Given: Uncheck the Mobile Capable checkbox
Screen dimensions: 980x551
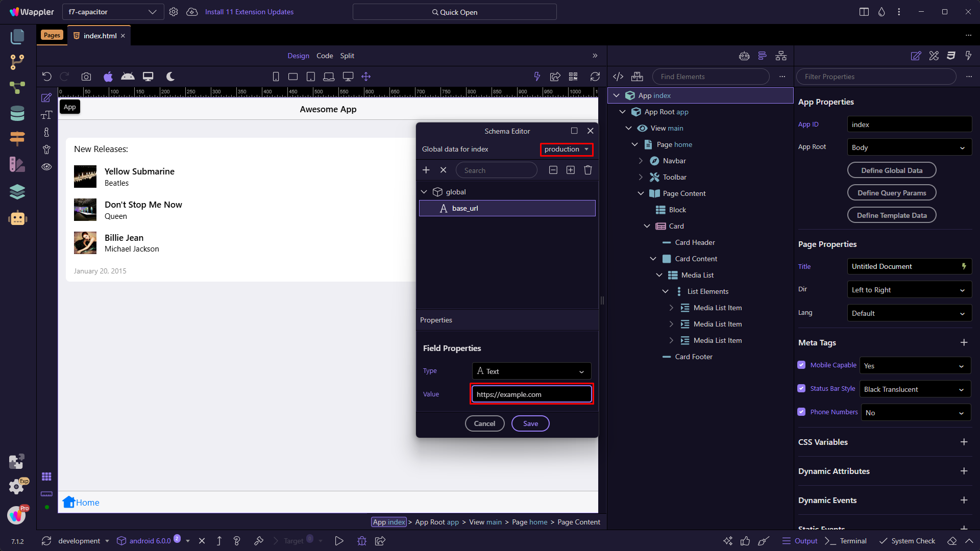Looking at the screenshot, I should 801,365.
